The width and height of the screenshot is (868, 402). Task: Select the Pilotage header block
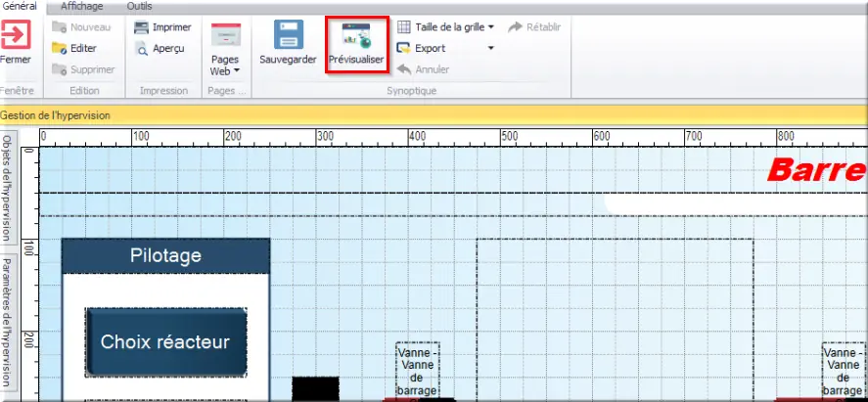coord(165,256)
